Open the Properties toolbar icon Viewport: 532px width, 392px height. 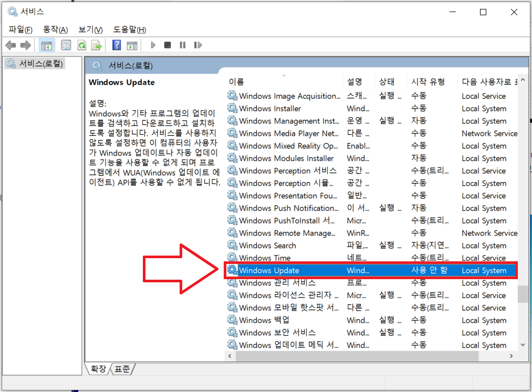tap(66, 45)
